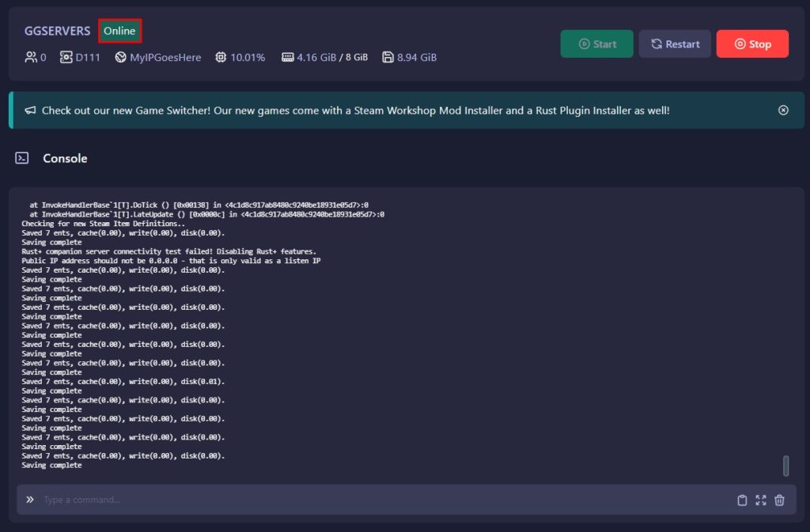Click the MyIPGoesHere address text
Image resolution: width=810 pixels, height=532 pixels.
click(x=165, y=57)
